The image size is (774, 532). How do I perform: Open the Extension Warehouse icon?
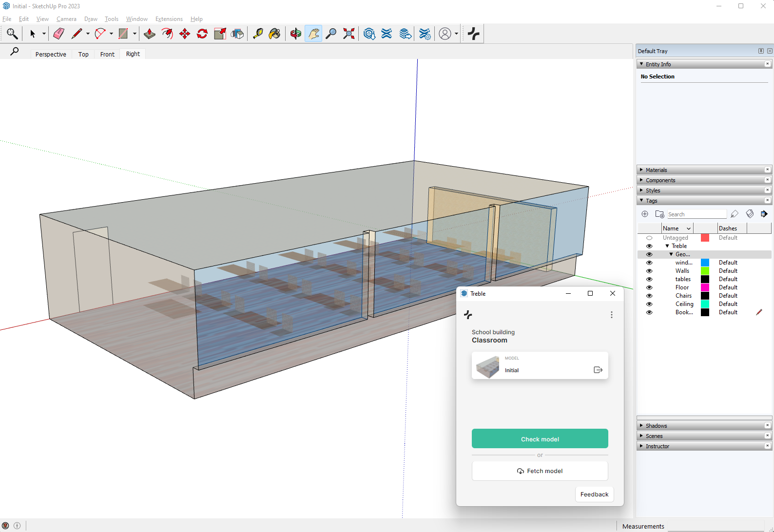[387, 34]
